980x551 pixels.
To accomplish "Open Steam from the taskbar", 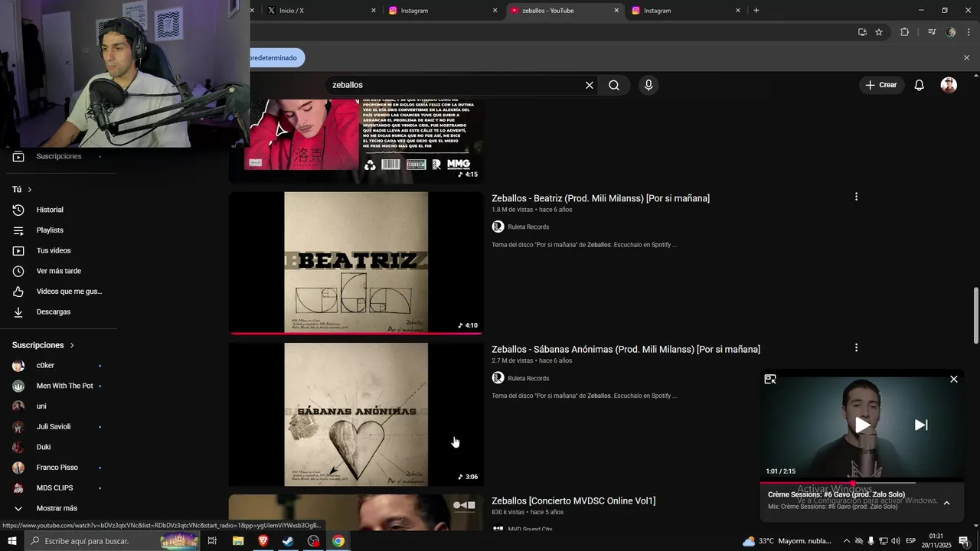I will 288,541.
